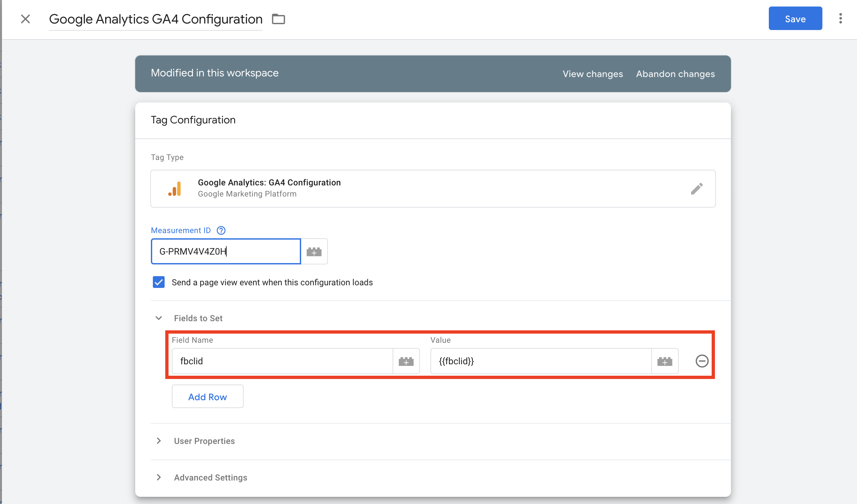857x504 pixels.
Task: Click the Google Analytics: GA4 Configuration tag type text
Action: point(269,182)
